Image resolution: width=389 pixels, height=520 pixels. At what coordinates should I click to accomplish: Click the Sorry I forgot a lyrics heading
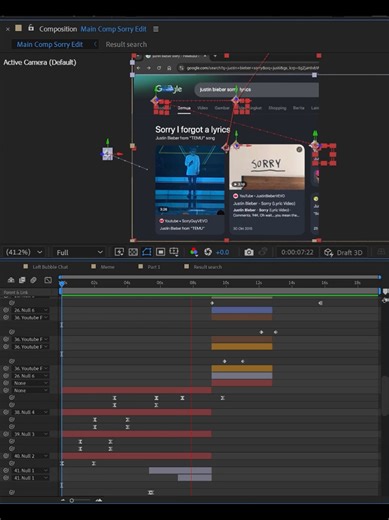(193, 129)
